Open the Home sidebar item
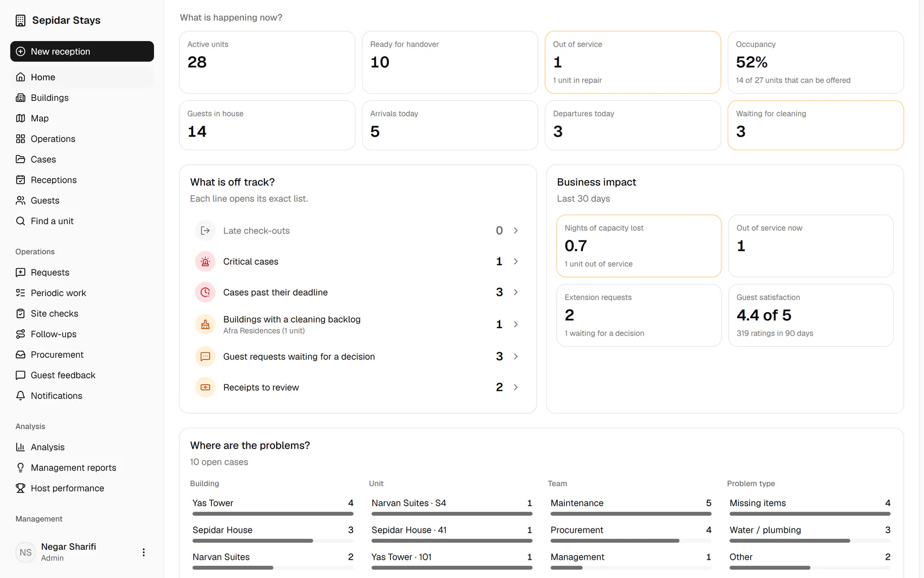Screen dimensions: 924x578 [82, 77]
